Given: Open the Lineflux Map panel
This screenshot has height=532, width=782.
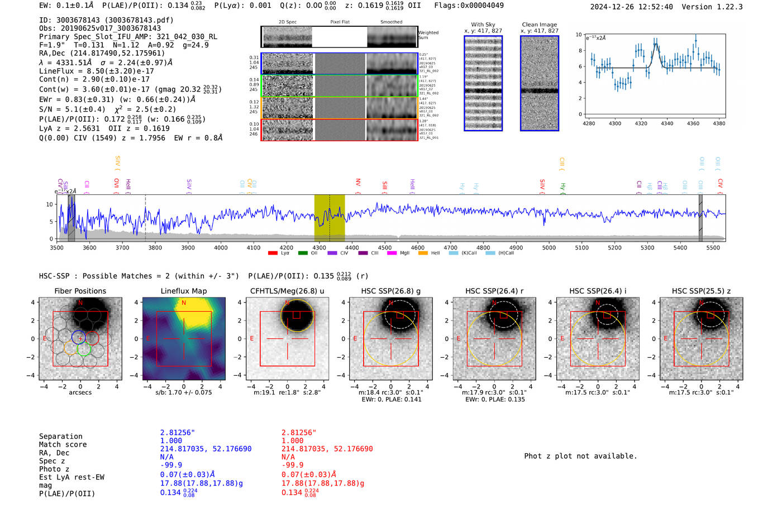Looking at the screenshot, I should tap(184, 339).
